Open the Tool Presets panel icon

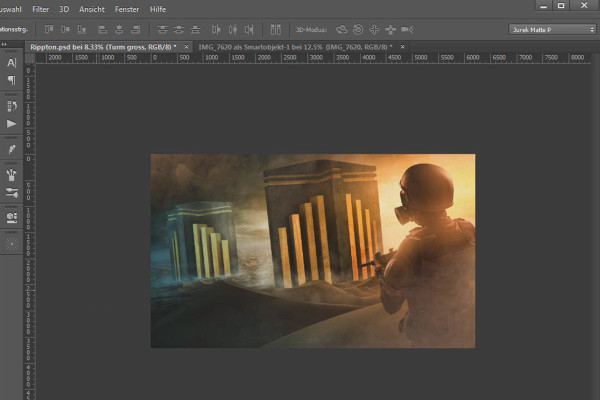pos(11,193)
